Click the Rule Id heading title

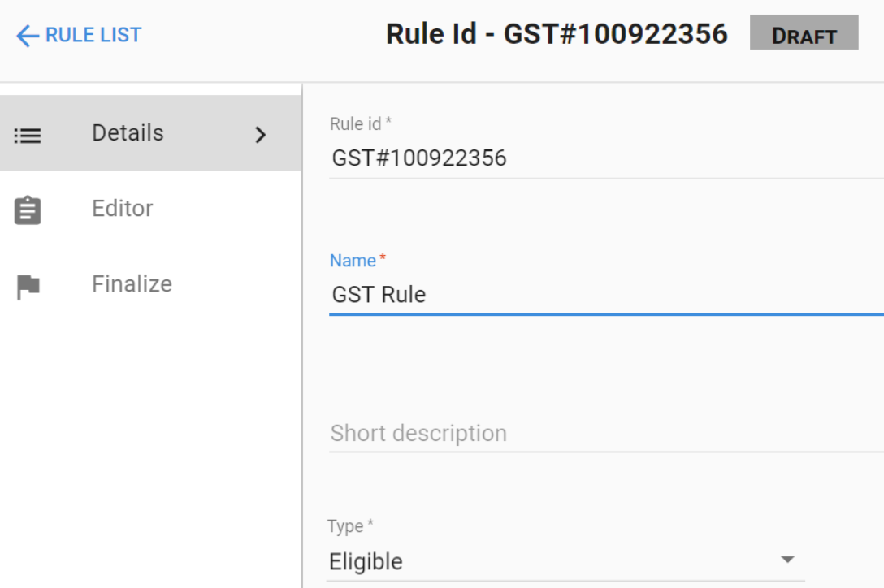(557, 34)
